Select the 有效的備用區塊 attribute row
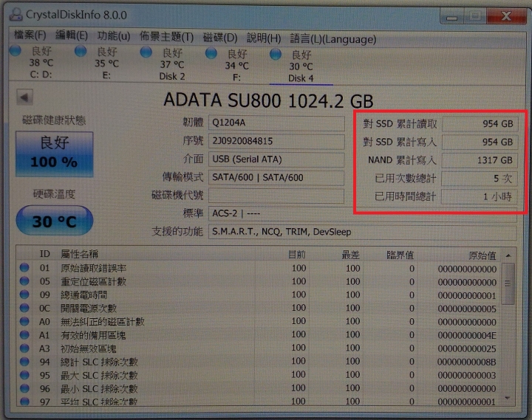This screenshot has height=420, width=532. (259, 335)
